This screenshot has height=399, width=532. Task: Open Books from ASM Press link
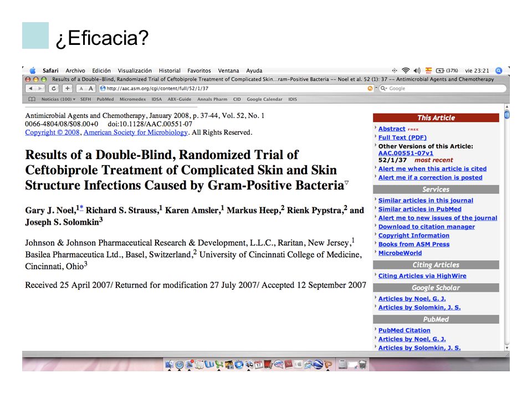click(x=414, y=244)
